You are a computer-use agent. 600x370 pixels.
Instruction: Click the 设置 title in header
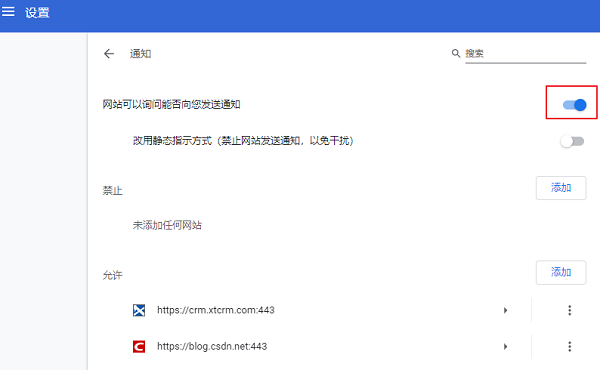(x=37, y=13)
